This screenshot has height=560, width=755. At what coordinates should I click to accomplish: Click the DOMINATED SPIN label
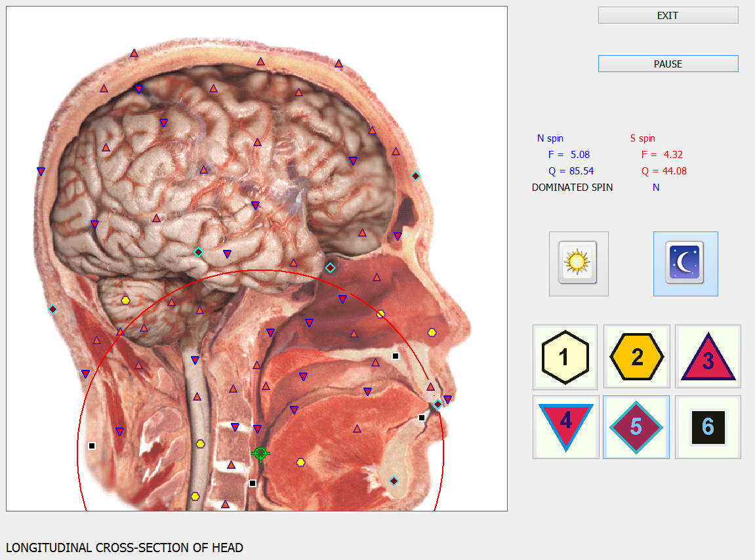[572, 188]
